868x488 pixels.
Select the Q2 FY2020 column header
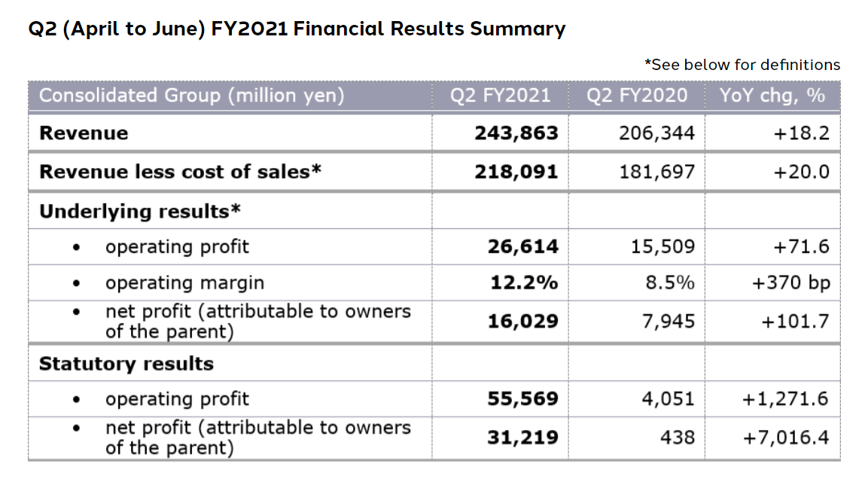click(x=637, y=96)
